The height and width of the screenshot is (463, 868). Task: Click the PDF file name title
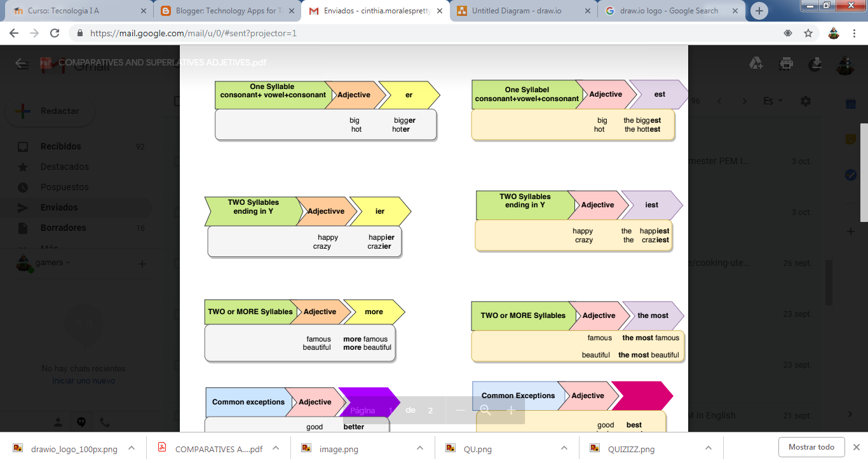pyautogui.click(x=162, y=62)
